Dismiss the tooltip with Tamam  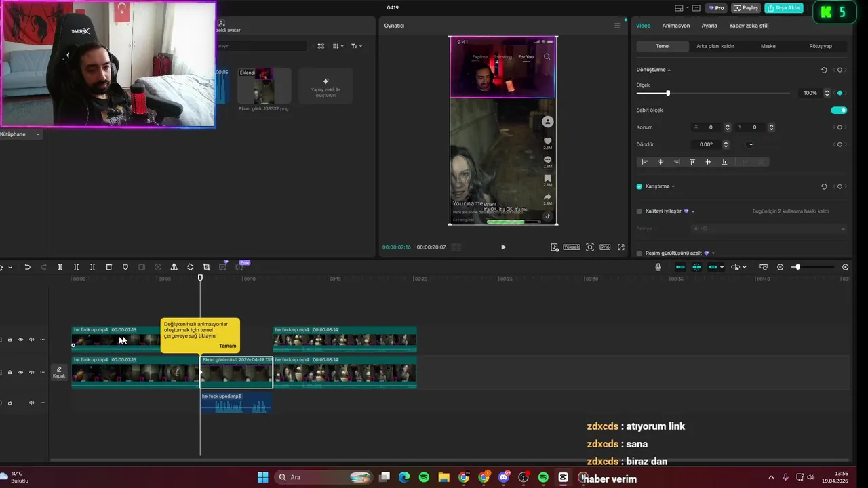pyautogui.click(x=228, y=346)
